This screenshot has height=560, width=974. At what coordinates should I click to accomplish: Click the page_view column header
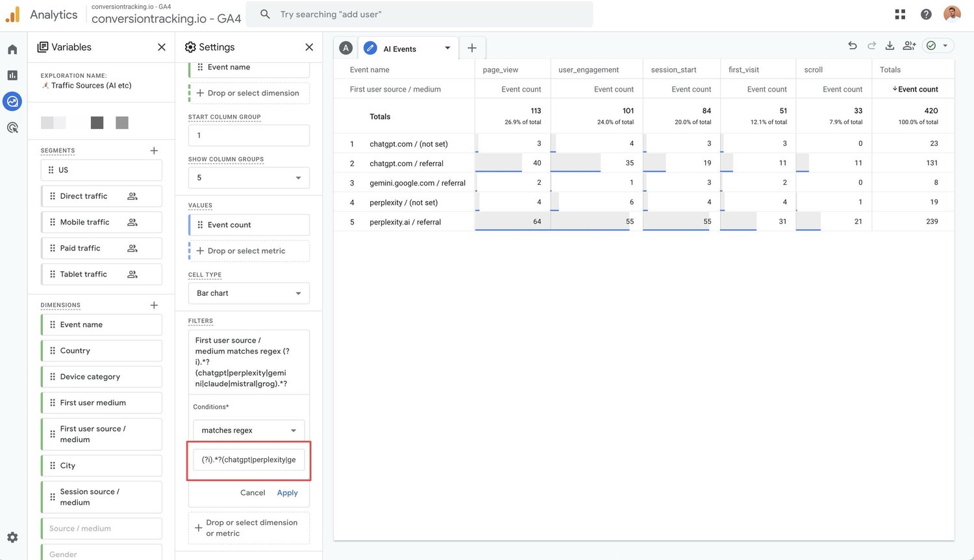(x=500, y=69)
